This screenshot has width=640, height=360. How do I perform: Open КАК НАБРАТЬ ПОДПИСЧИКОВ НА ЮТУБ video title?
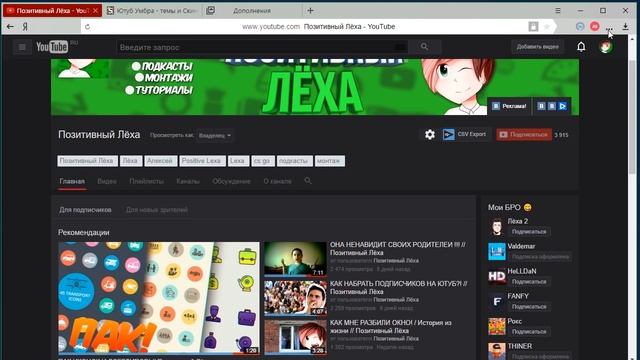(398, 287)
